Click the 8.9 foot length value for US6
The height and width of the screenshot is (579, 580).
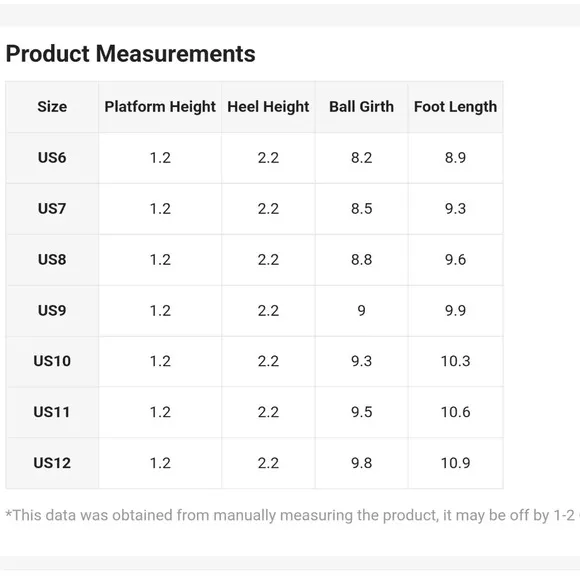455,158
